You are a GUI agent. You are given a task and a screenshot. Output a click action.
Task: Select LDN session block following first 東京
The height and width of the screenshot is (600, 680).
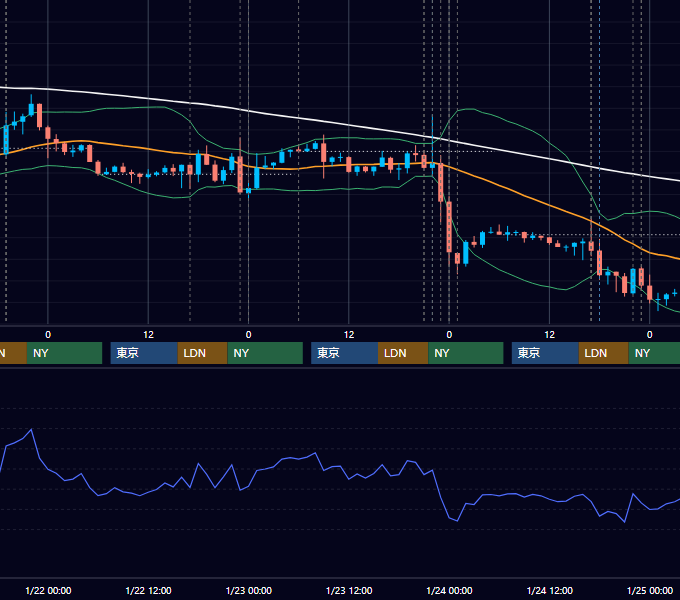pos(203,353)
